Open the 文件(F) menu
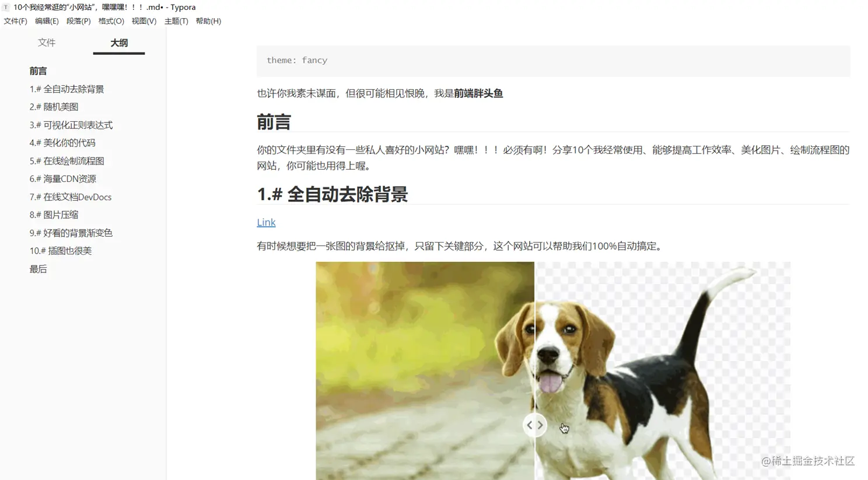868x480 pixels. (x=15, y=21)
